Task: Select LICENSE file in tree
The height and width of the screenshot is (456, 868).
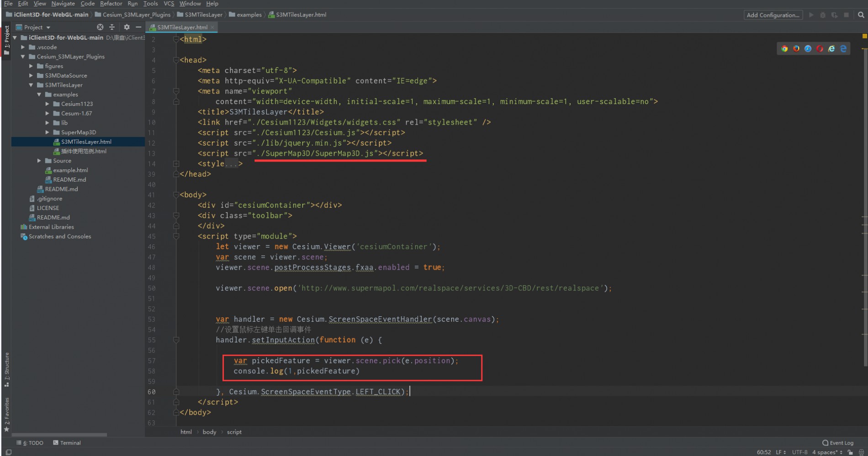Action: [48, 208]
